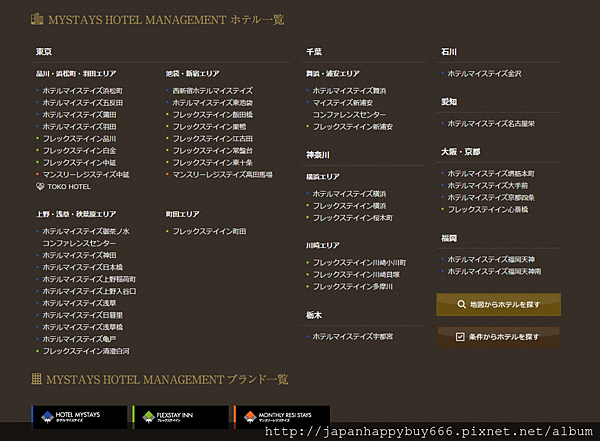Click the 福岡 region heading
This screenshot has width=600, height=441.
449,238
